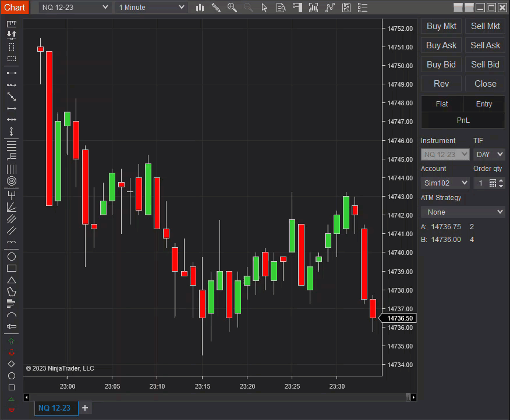This screenshot has width=510, height=420.
Task: Select the Arc drawing tool
Action: (12, 315)
